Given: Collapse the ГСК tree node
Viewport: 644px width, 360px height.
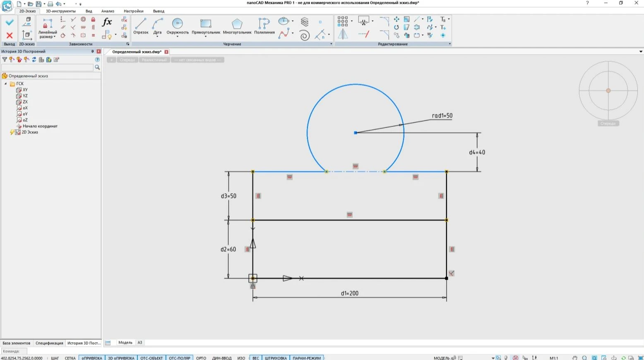Looking at the screenshot, I should pyautogui.click(x=6, y=84).
